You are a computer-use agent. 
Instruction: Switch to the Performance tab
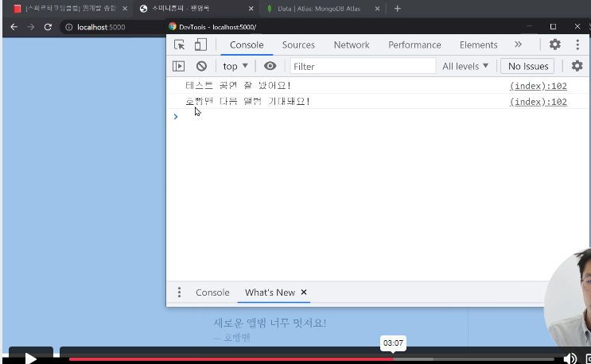click(x=414, y=45)
